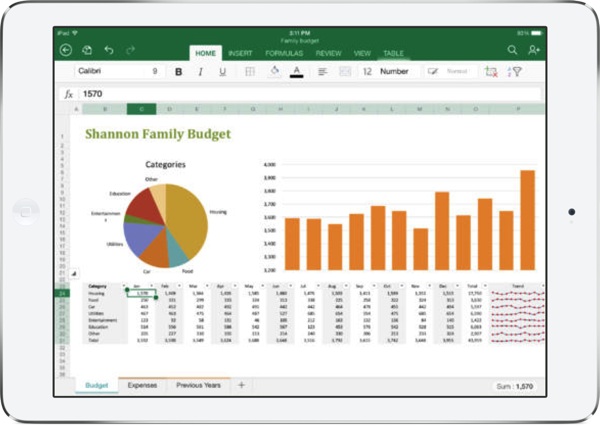Change the font size 9 field
This screenshot has width=600, height=426.
click(x=155, y=71)
